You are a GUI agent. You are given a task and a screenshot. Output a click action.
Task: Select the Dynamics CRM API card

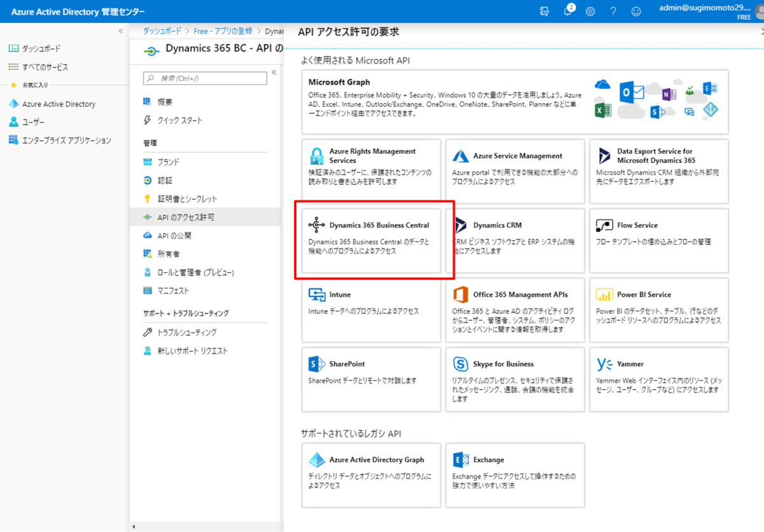pos(515,241)
